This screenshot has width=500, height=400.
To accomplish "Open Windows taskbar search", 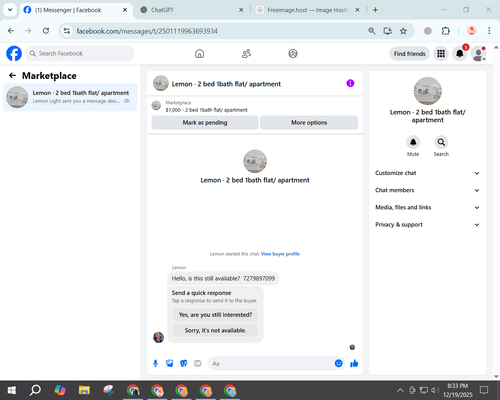I will pyautogui.click(x=35, y=390).
